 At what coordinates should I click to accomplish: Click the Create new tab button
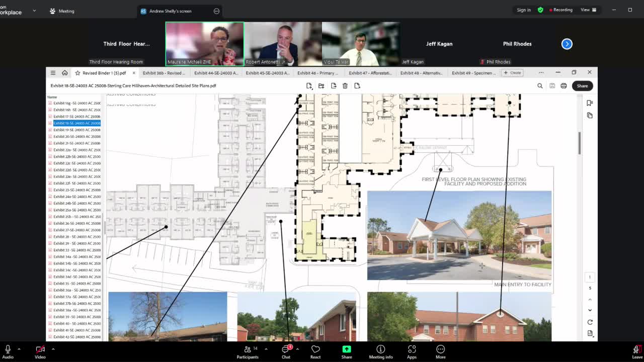pos(513,73)
